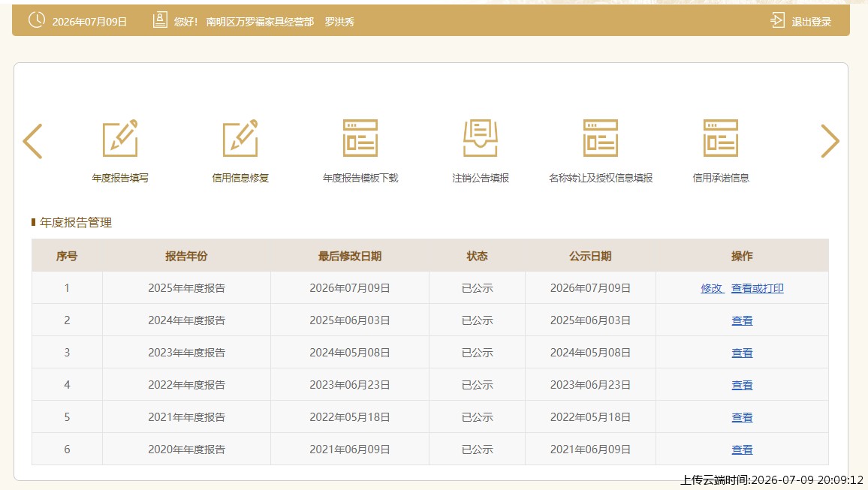Open the 信用承诺信息 icon
The width and height of the screenshot is (868, 490).
coord(721,138)
